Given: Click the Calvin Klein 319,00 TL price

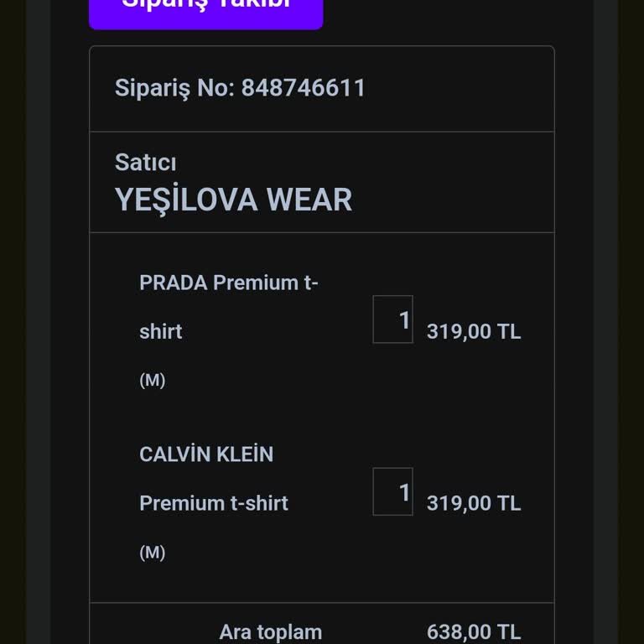Looking at the screenshot, I should (x=474, y=503).
